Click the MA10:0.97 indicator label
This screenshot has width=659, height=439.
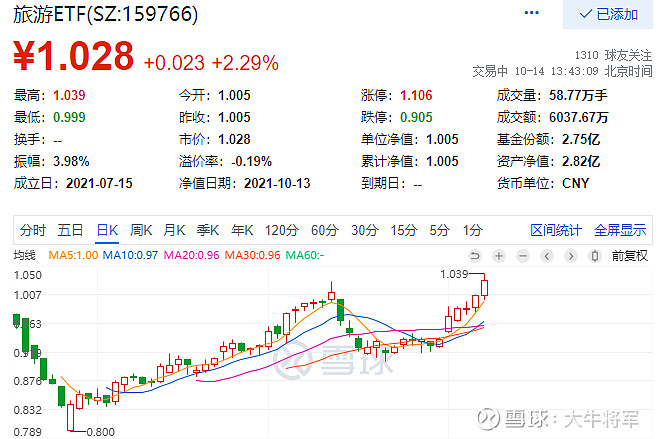coord(130,255)
